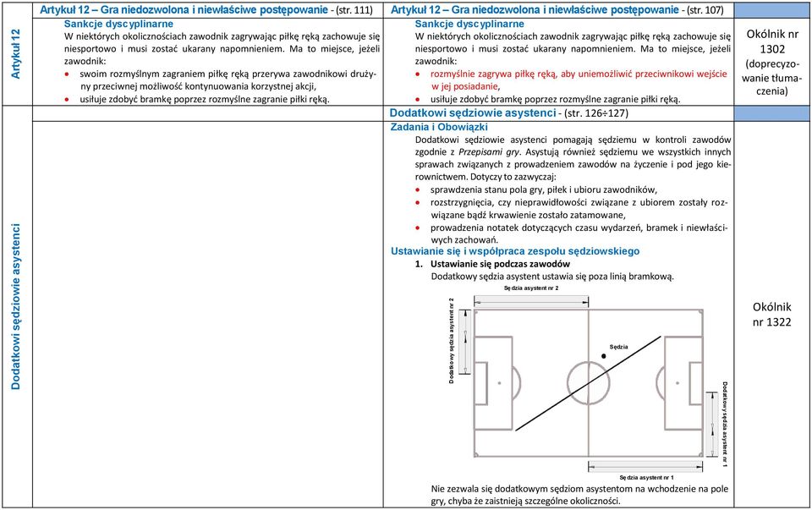This screenshot has height=510, width=812.
Task: Click the 'Okólnik nr 1322' cell
Action: click(771, 315)
